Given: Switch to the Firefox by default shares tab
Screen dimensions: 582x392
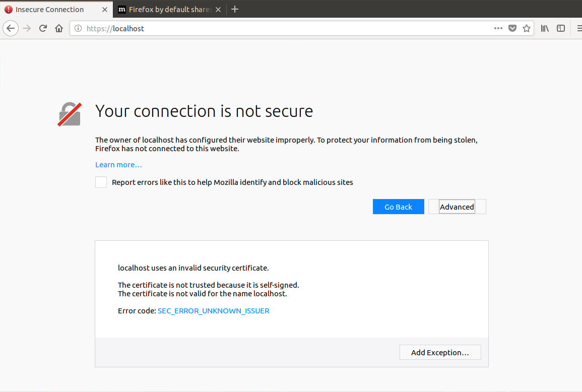Looking at the screenshot, I should pyautogui.click(x=166, y=9).
